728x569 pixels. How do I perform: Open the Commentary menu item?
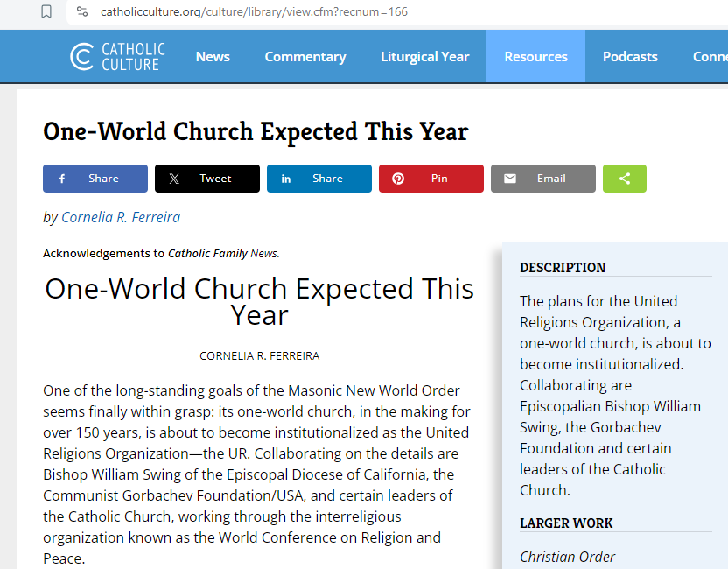coord(305,57)
